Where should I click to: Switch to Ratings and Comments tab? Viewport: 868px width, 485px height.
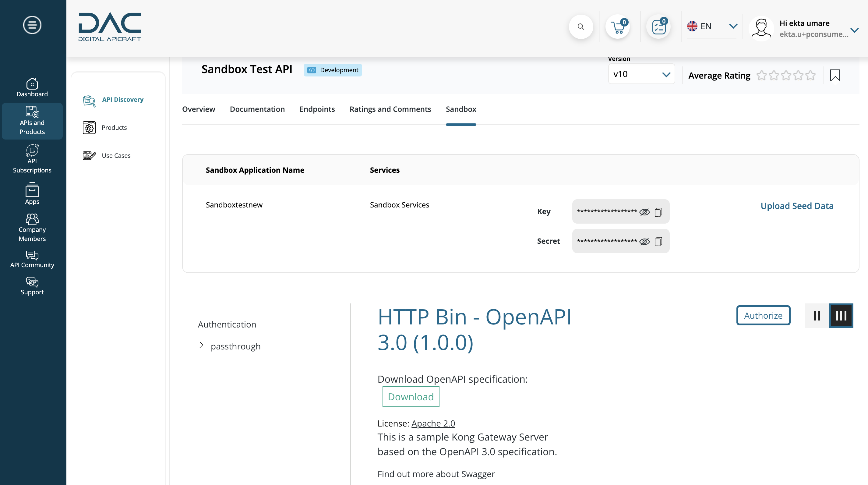click(390, 109)
